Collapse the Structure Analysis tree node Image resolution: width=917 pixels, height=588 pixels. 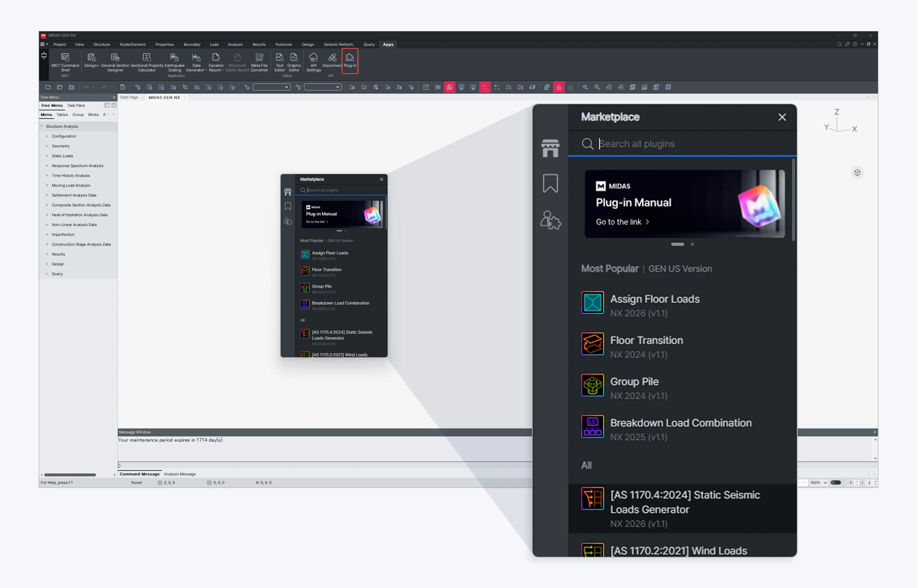[42, 126]
